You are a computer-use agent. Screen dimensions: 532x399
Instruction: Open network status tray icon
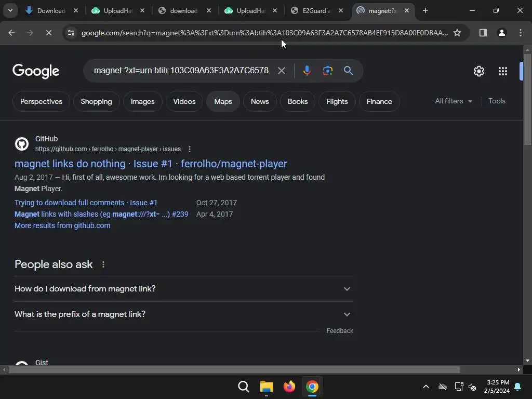pyautogui.click(x=459, y=387)
